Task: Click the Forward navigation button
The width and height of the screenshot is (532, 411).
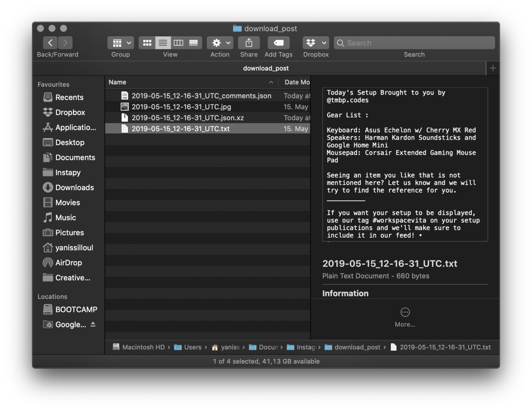Action: [x=65, y=43]
